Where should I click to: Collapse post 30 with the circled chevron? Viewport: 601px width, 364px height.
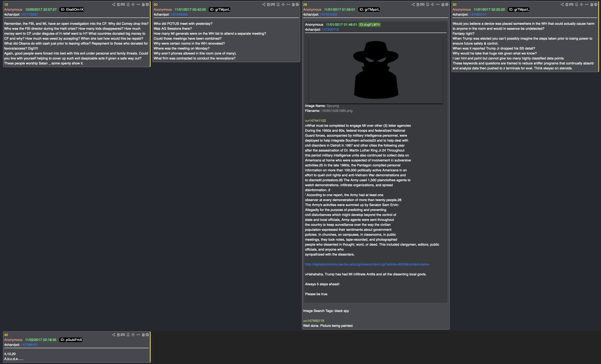(x=596, y=4)
